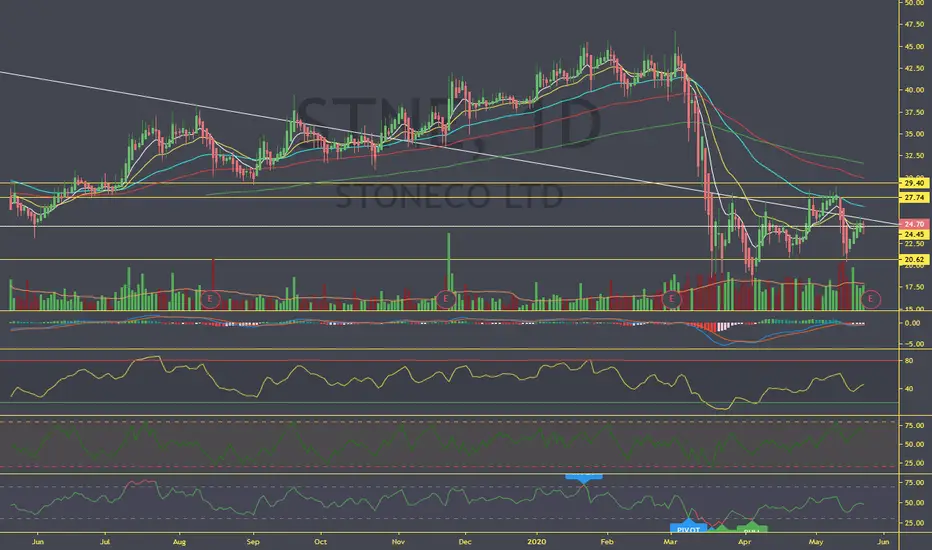Select the 27.74 yellow price label

914,197
